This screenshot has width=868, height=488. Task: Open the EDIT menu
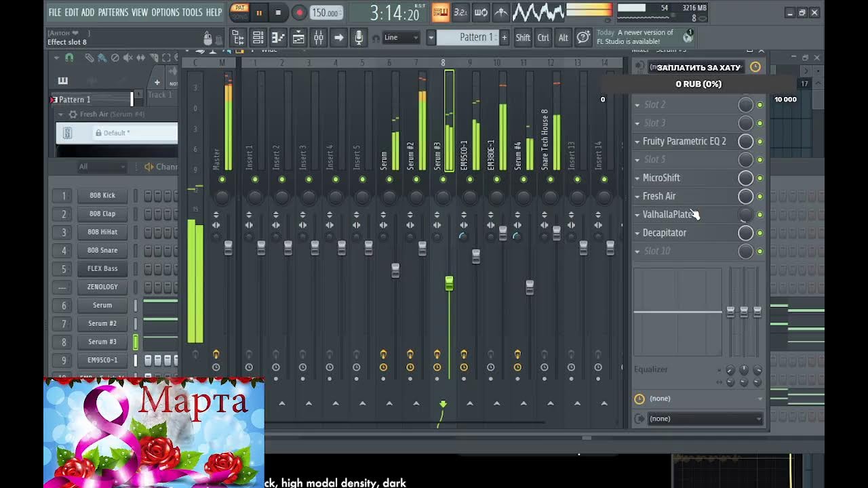click(x=71, y=12)
